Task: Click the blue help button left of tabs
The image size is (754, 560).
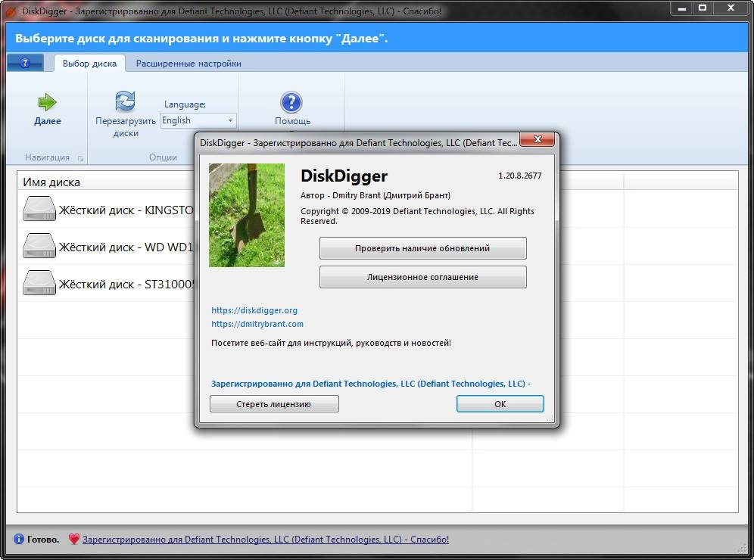Action: coord(25,63)
